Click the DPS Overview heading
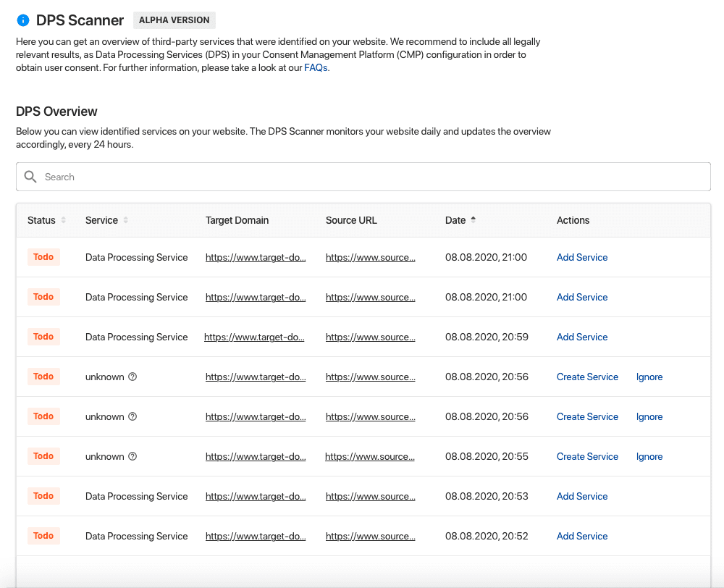Viewport: 724px width, 588px height. click(56, 112)
